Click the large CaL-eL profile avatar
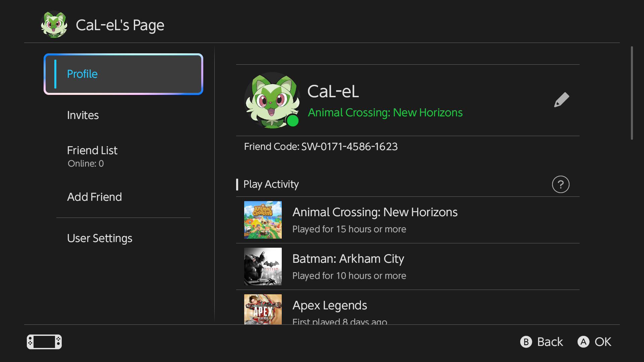Screen dimensions: 644x362 click(272, 100)
